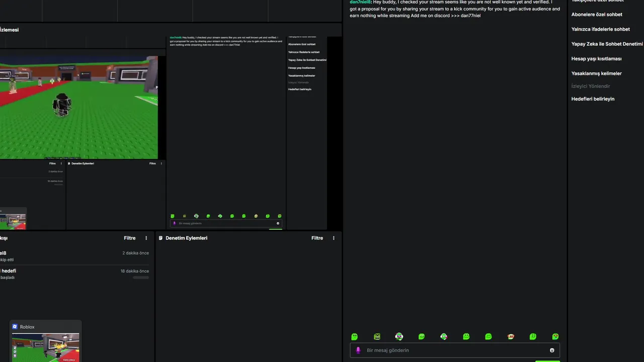This screenshot has width=644, height=362.
Task: Insert the heart-eyes green emote
Action: click(x=555, y=336)
